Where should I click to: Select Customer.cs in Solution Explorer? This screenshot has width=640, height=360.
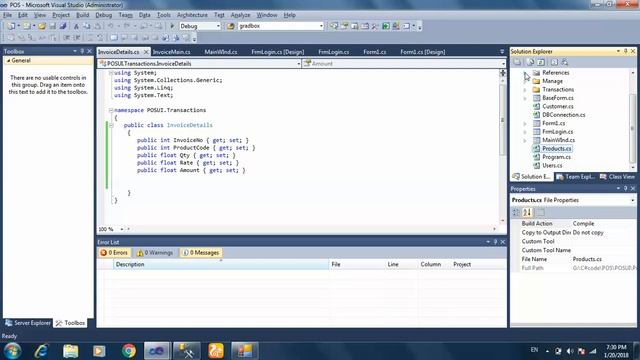pyautogui.click(x=558, y=107)
